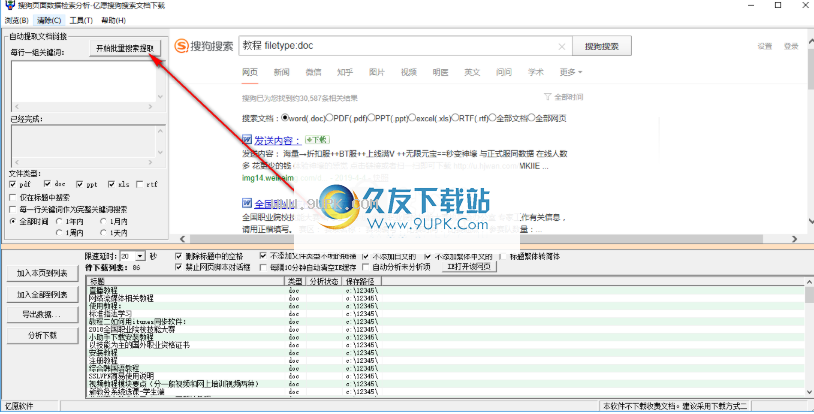Check the pdf file type
814x414 pixels.
12,184
